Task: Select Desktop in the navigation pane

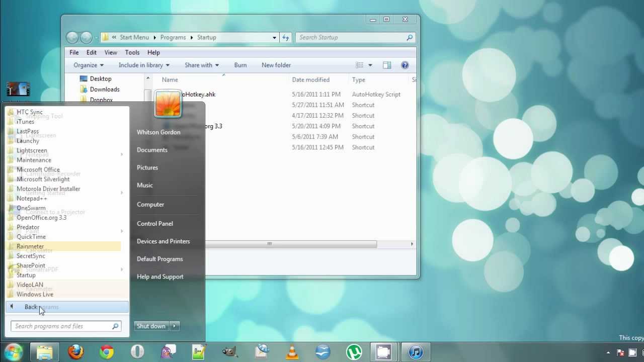Action: 101,78
